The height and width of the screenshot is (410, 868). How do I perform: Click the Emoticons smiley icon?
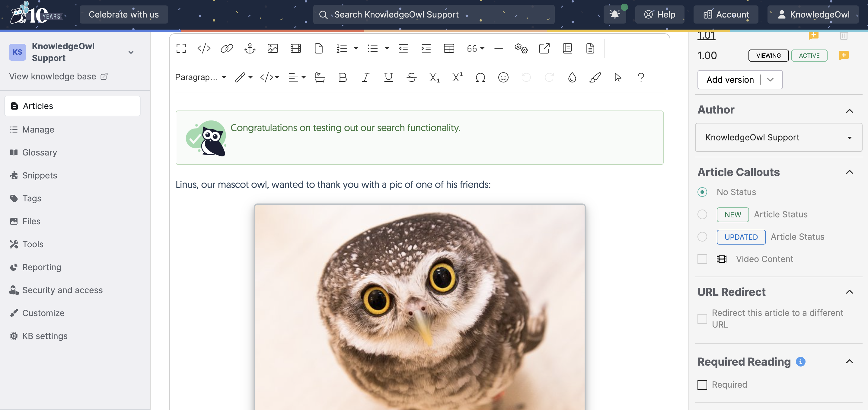503,78
